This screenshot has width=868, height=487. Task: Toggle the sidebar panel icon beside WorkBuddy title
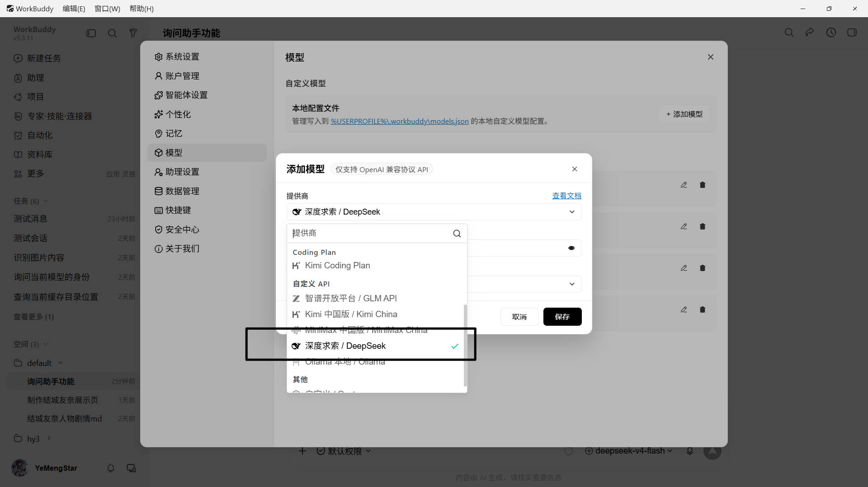pos(91,33)
